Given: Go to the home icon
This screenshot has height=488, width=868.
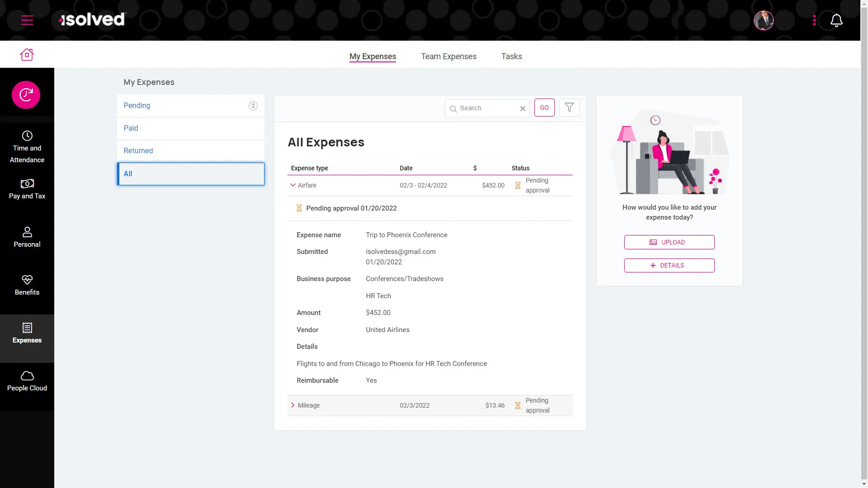Looking at the screenshot, I should 27,55.
